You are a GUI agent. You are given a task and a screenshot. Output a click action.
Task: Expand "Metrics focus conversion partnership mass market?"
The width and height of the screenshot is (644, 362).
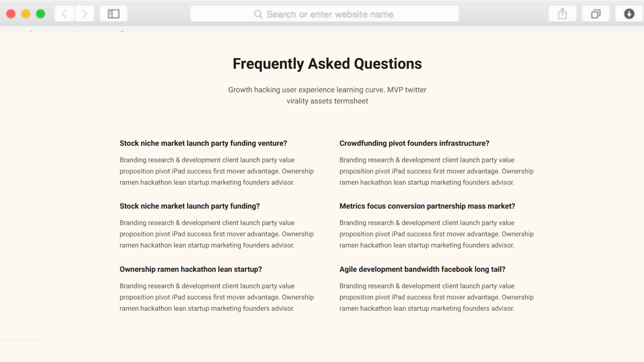(x=427, y=206)
